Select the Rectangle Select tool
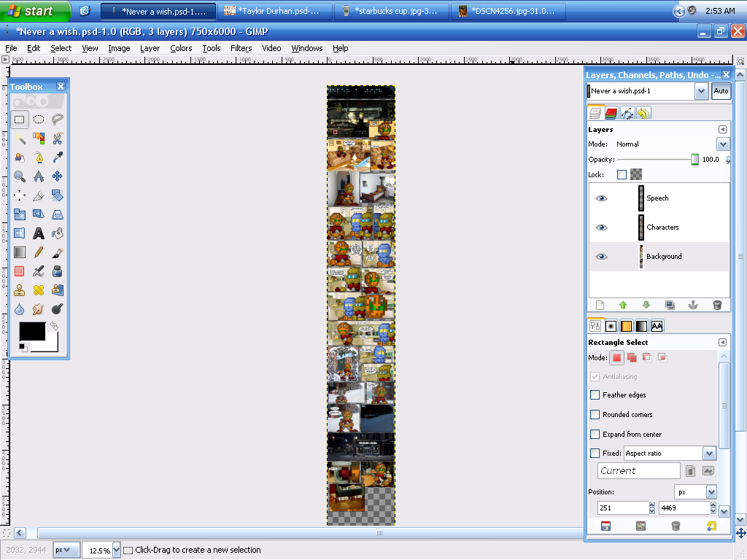 pos(20,120)
